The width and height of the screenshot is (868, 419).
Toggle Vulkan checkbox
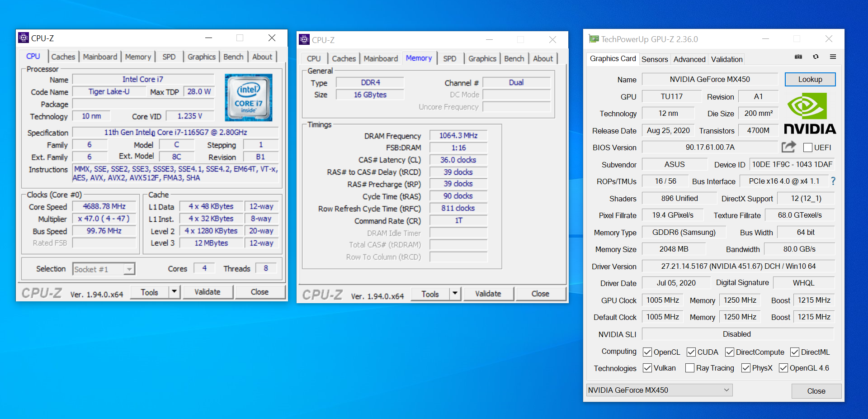click(647, 368)
